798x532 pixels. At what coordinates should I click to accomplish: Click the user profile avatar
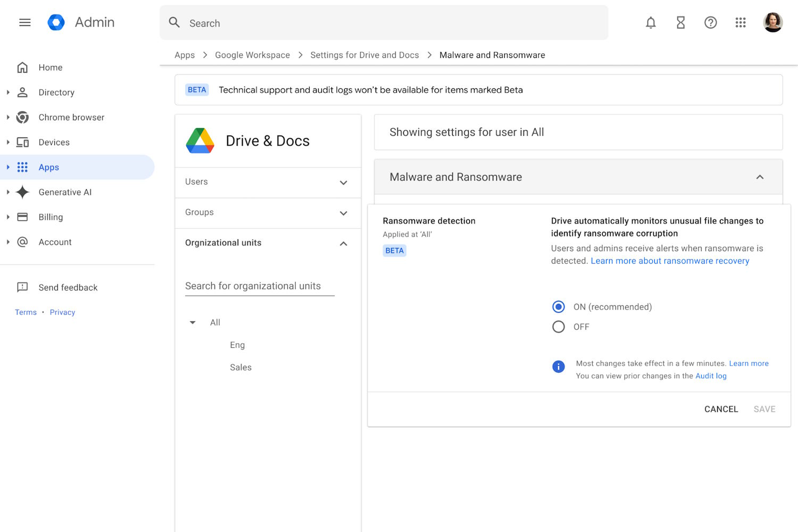click(772, 22)
